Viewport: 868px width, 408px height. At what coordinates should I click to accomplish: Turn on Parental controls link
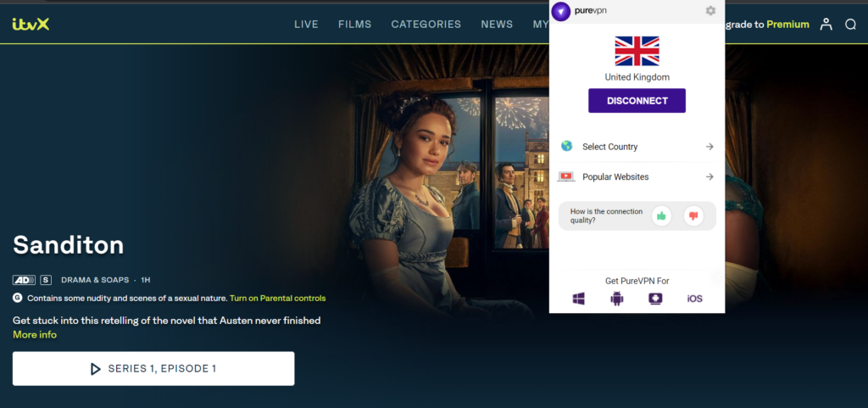(x=277, y=299)
